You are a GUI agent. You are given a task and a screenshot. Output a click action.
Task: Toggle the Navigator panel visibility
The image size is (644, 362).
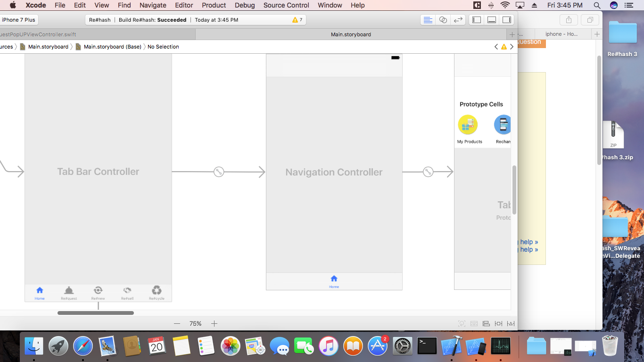pyautogui.click(x=477, y=20)
